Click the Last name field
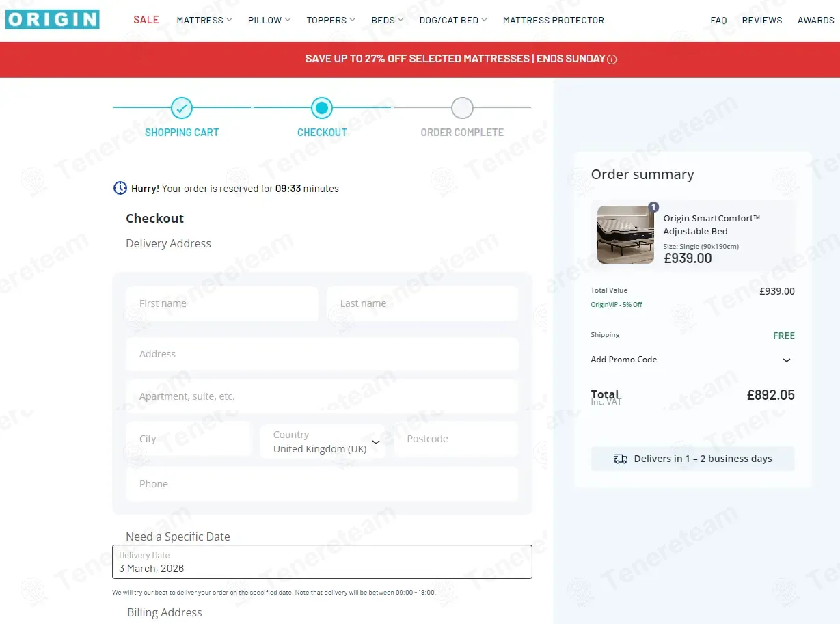840x624 pixels. (422, 303)
